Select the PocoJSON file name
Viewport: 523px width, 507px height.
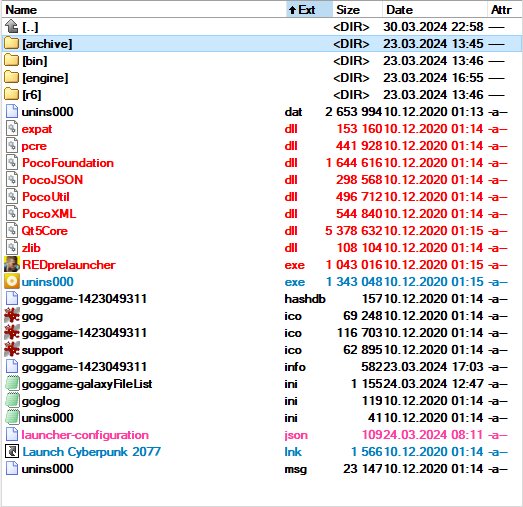click(52, 180)
